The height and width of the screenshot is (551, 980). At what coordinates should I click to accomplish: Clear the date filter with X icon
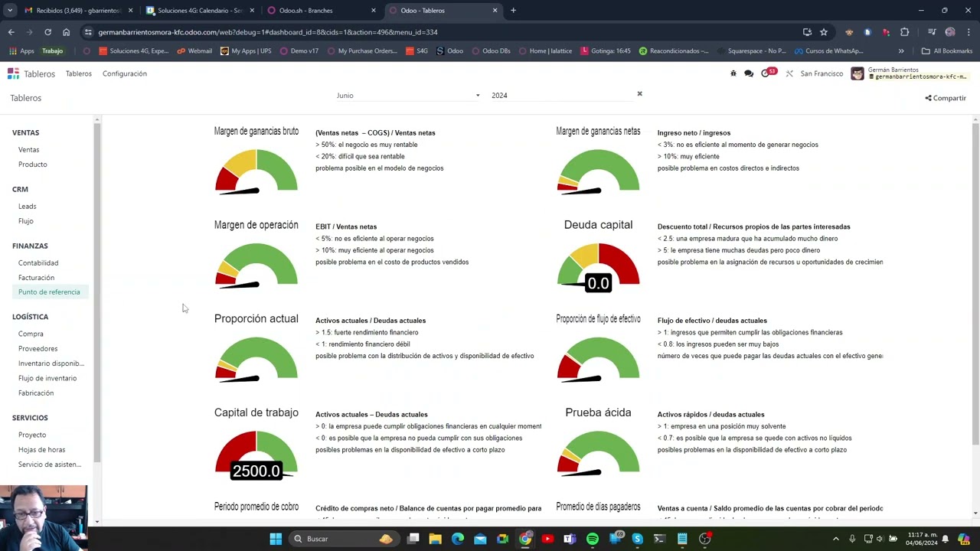pyautogui.click(x=639, y=94)
